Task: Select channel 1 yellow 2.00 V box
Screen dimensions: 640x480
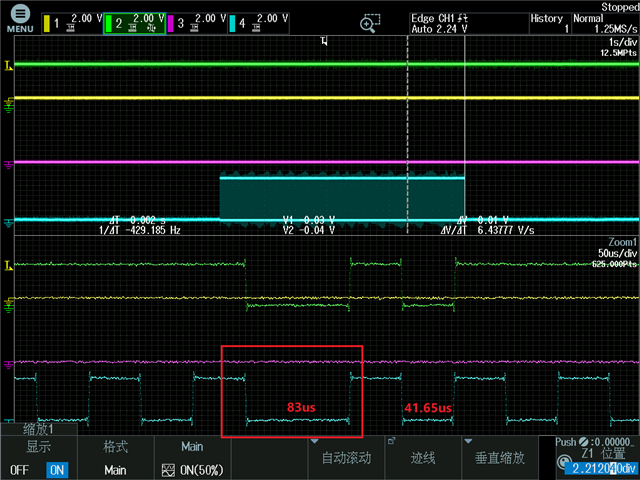Action: (x=72, y=23)
